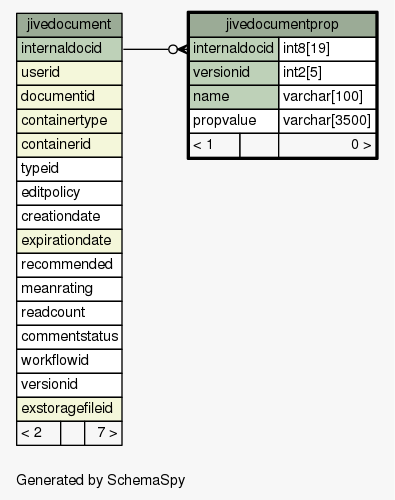Select versionid column in jivedocumentprop
The image size is (395, 500).
tap(234, 73)
